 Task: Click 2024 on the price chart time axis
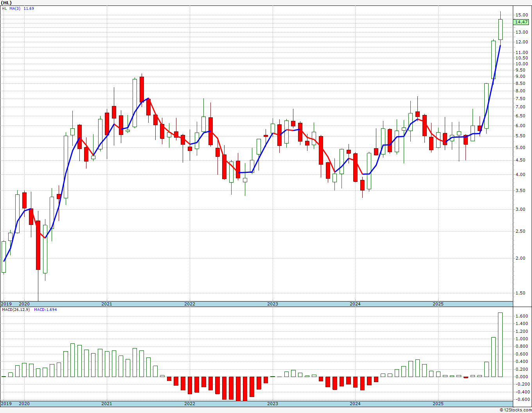click(355, 304)
